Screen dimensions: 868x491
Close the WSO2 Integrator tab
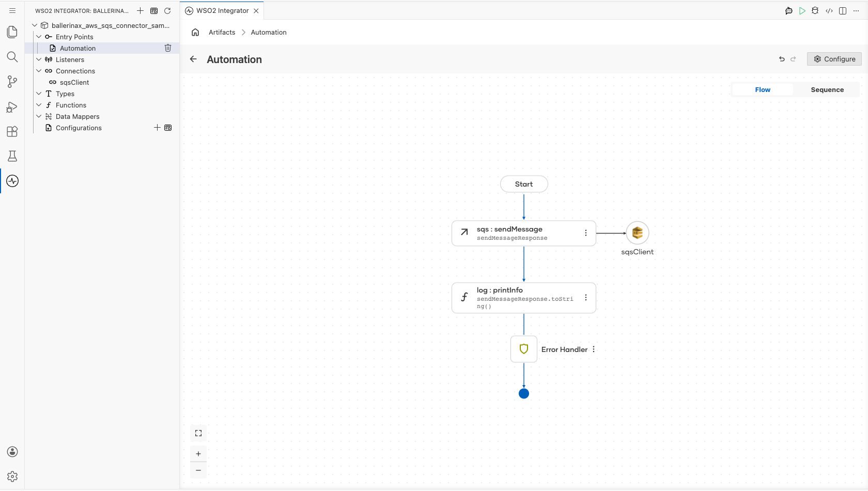[256, 11]
